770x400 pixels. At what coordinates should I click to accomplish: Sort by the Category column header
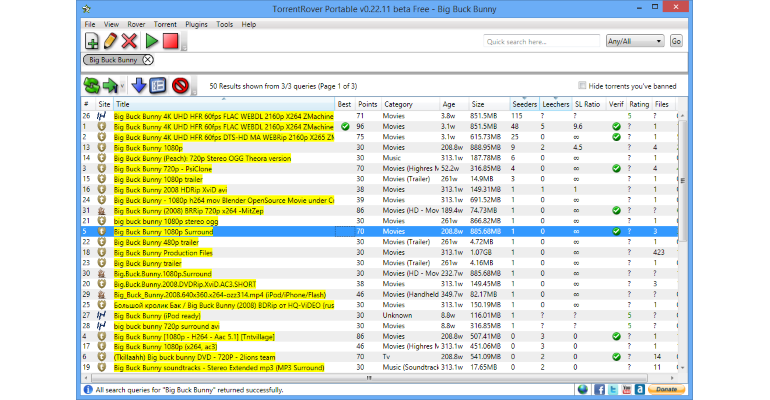point(410,104)
